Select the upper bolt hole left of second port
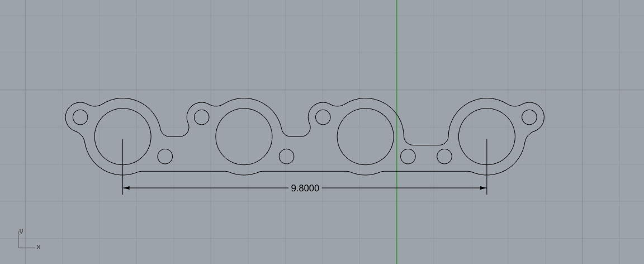 202,117
